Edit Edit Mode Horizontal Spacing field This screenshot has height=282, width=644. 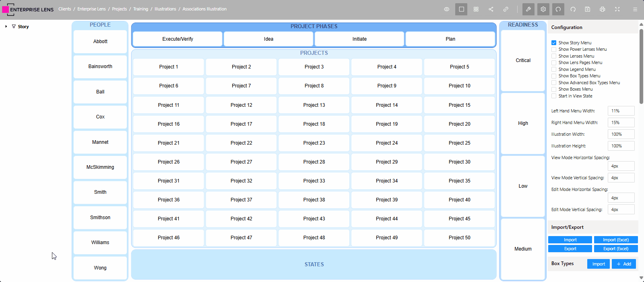coord(621,198)
